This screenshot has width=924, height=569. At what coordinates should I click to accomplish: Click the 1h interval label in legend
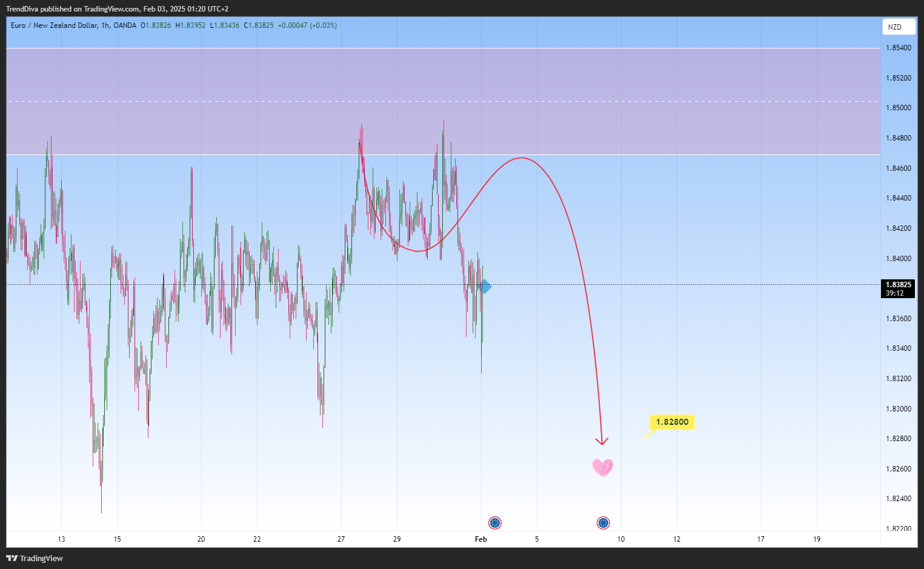click(x=105, y=25)
